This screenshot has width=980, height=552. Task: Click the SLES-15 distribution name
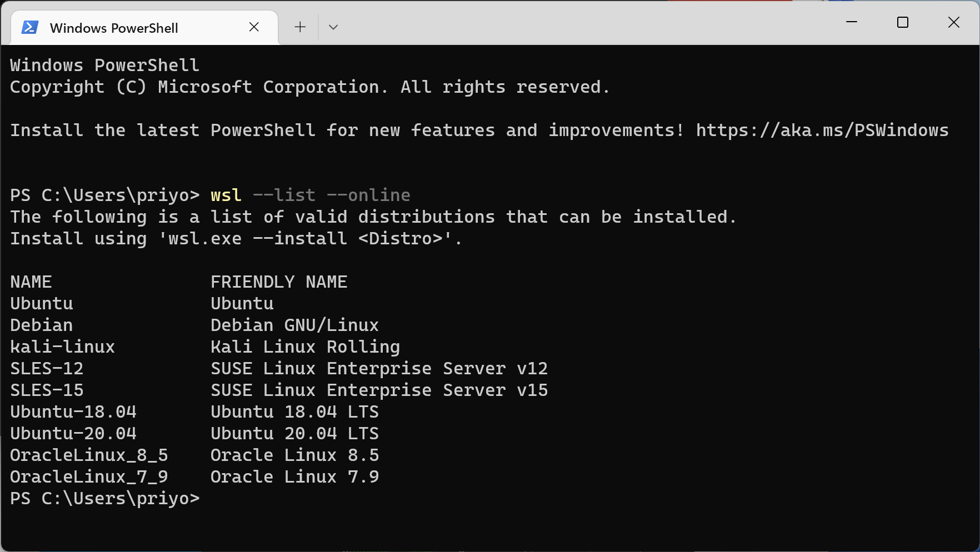point(47,390)
